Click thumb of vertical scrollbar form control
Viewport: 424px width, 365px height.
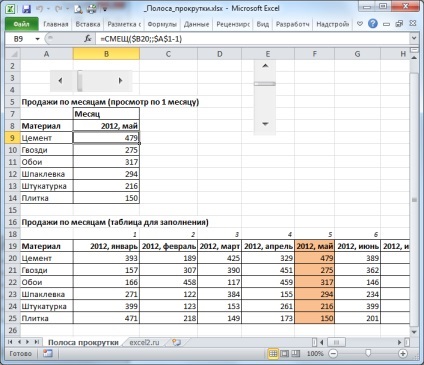(x=265, y=84)
